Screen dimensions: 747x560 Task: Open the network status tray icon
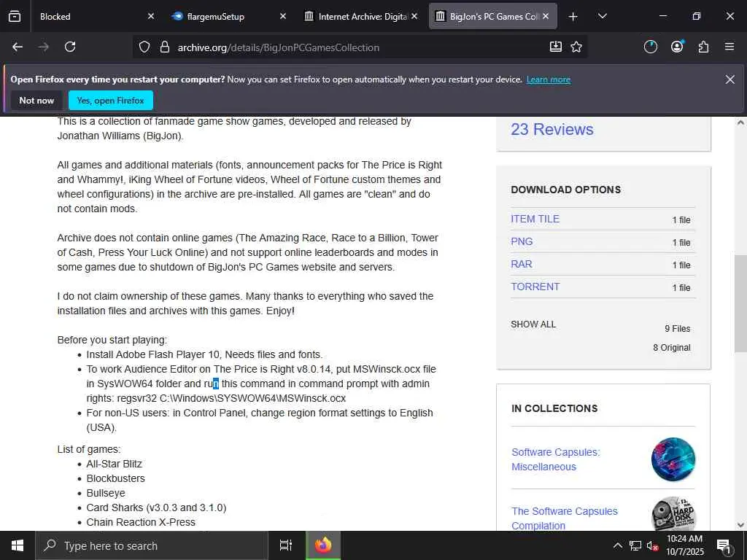coord(635,545)
